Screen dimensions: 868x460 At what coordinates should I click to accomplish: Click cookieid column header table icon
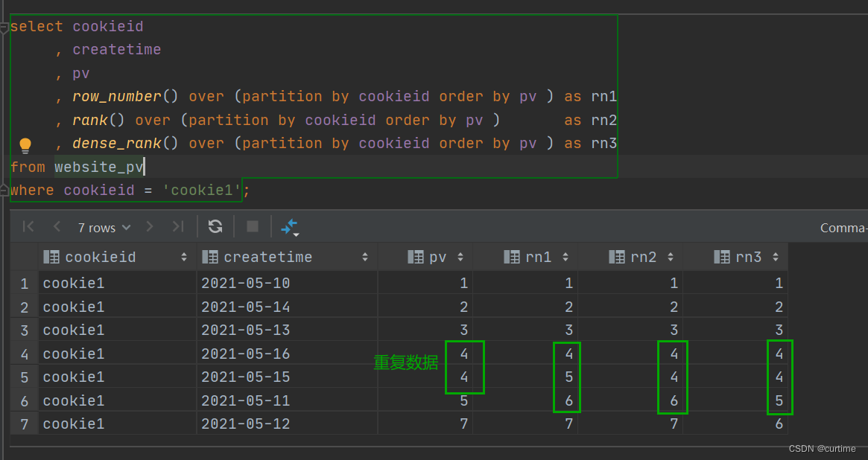(51, 257)
